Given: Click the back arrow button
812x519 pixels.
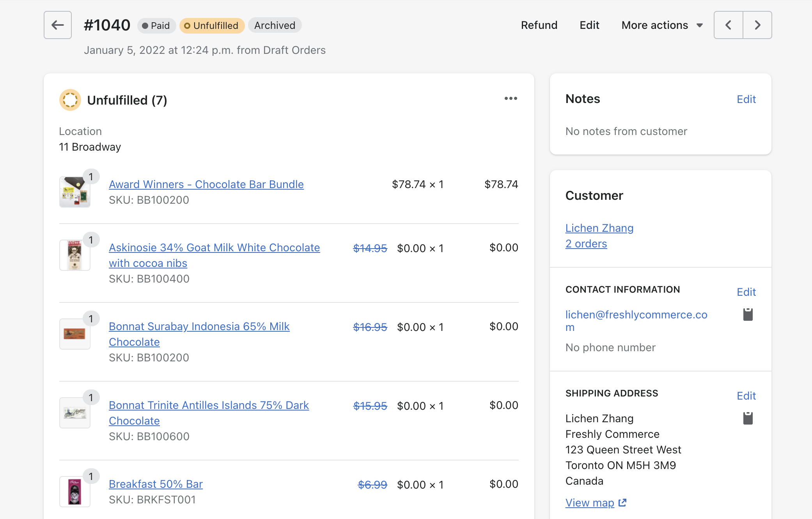Looking at the screenshot, I should [x=58, y=25].
